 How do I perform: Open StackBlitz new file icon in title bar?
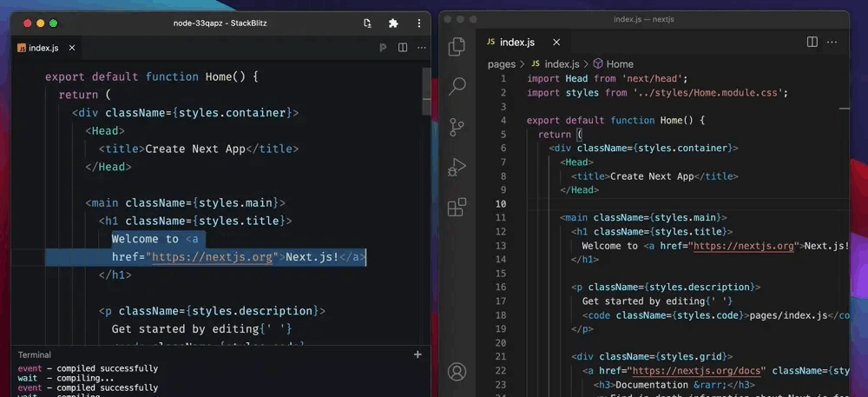tap(367, 23)
